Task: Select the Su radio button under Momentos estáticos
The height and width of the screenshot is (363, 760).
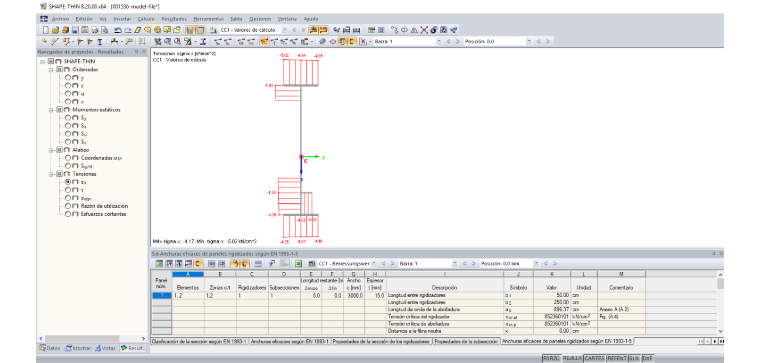Action: click(68, 134)
